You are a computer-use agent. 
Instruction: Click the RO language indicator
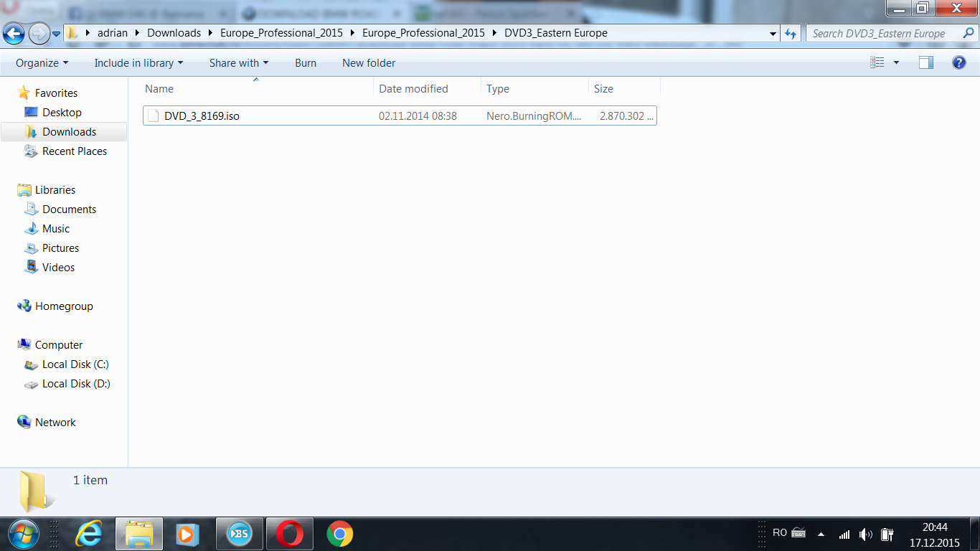pyautogui.click(x=780, y=532)
